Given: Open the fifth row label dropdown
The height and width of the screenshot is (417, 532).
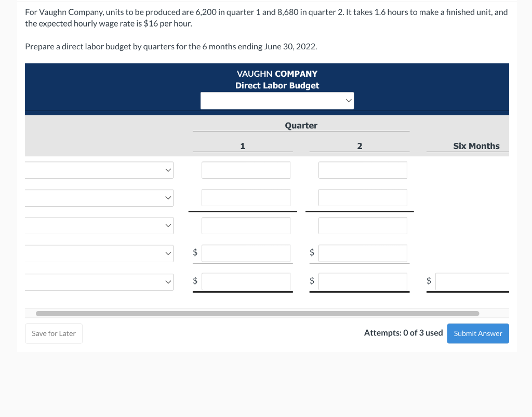Looking at the screenshot, I should (x=99, y=282).
